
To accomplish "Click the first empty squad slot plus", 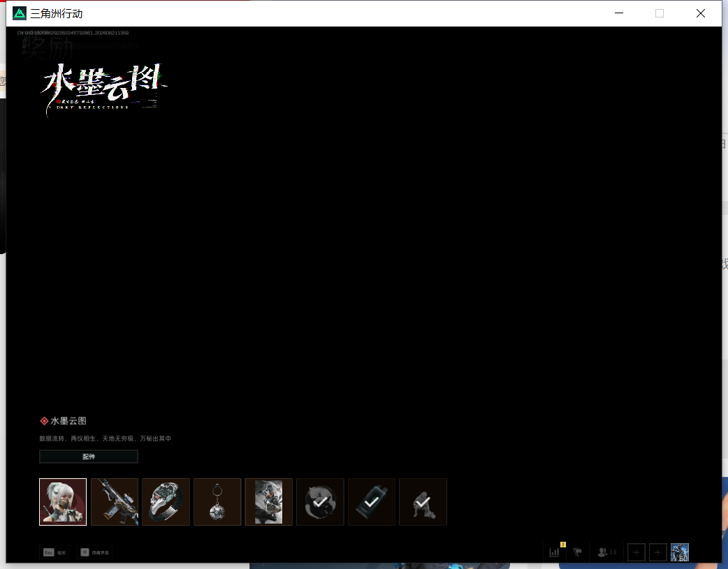I will (636, 552).
